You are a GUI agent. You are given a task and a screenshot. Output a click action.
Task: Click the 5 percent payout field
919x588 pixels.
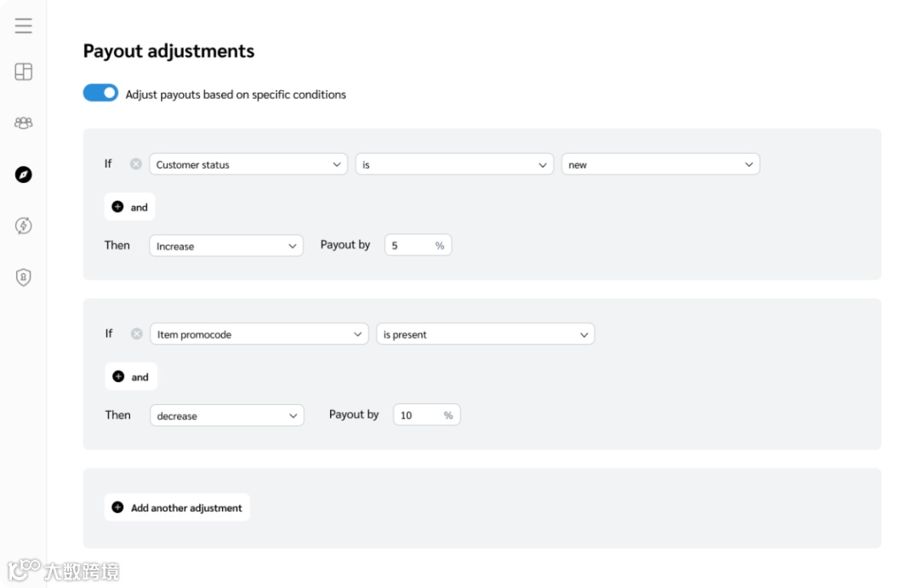pos(410,246)
